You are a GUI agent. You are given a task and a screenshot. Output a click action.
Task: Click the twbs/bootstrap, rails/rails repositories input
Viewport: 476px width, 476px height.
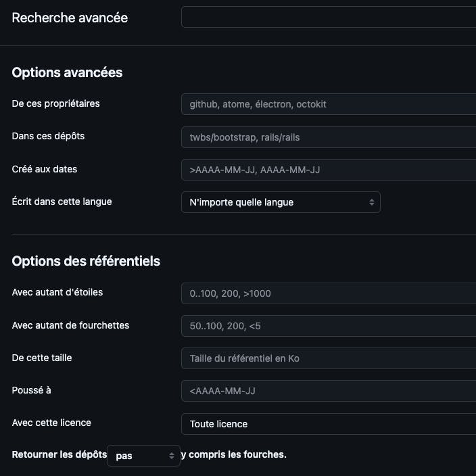[328, 137]
